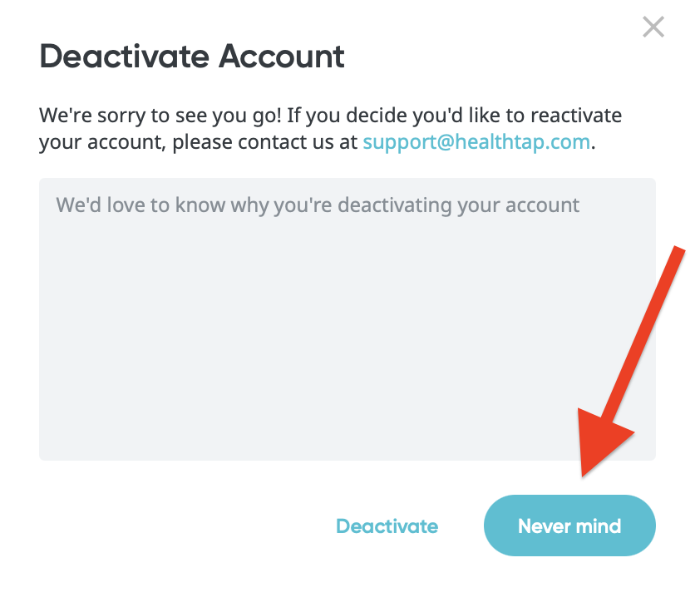Follow the healthtap.com support link
This screenshot has width=700, height=607.
coord(476,142)
